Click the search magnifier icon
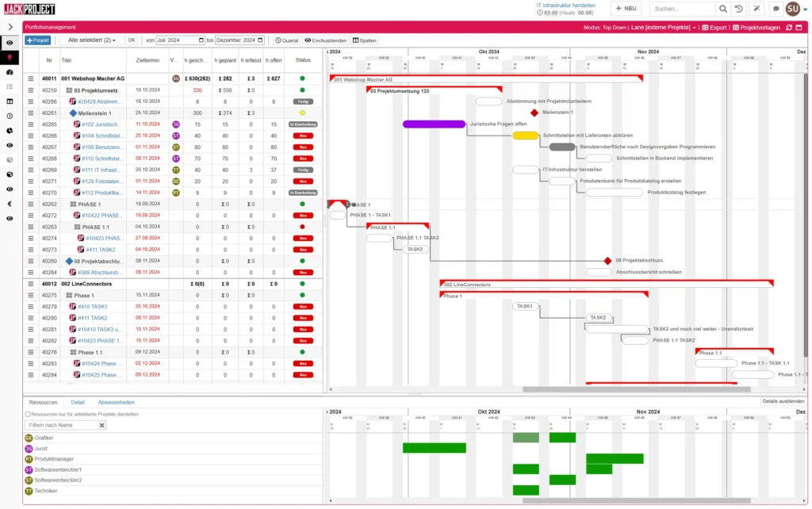The height and width of the screenshot is (509, 812). [722, 9]
